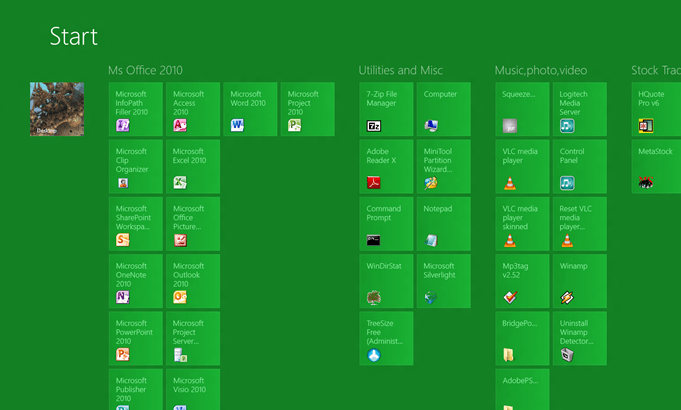The width and height of the screenshot is (681, 410).
Task: Open Microsoft Access 2010 tile
Action: click(193, 109)
